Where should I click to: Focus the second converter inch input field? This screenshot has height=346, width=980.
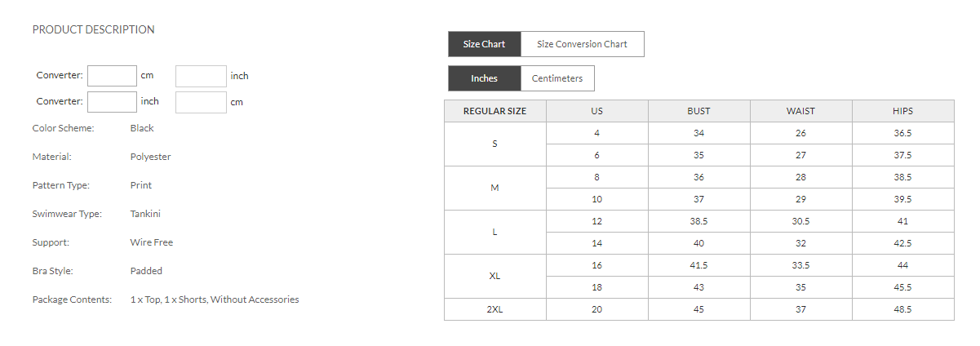pyautogui.click(x=112, y=102)
